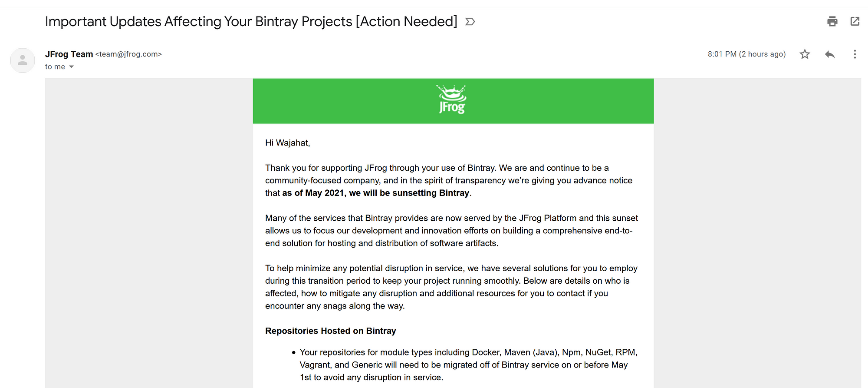Open the three-dot more options menu
The image size is (868, 388).
pos(855,54)
